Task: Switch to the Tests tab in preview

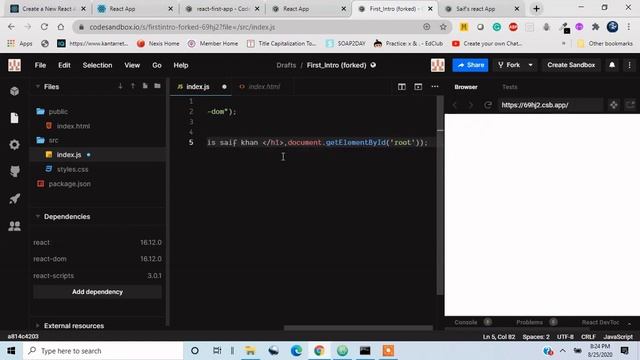Action: point(509,87)
